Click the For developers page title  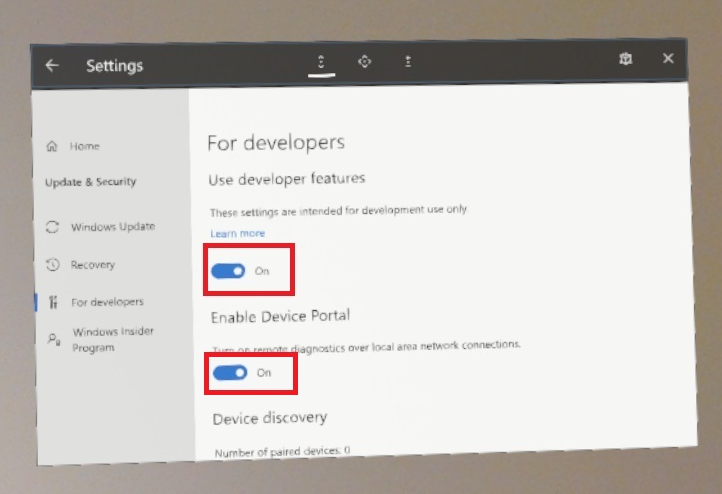(x=276, y=143)
